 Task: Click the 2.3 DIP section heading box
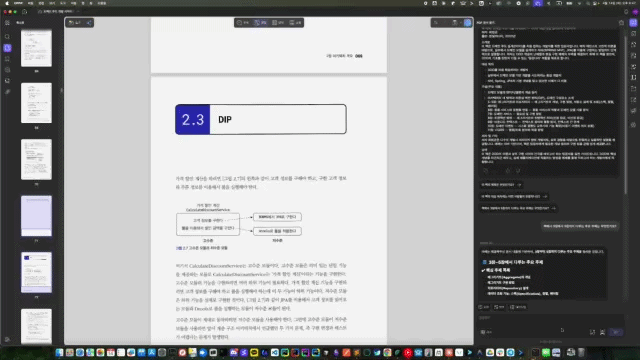(261, 119)
